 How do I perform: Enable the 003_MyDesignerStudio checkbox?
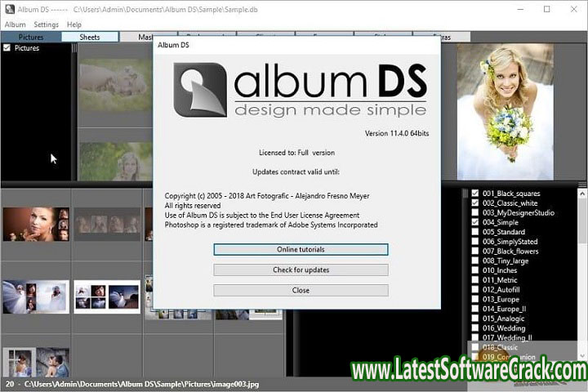475,213
